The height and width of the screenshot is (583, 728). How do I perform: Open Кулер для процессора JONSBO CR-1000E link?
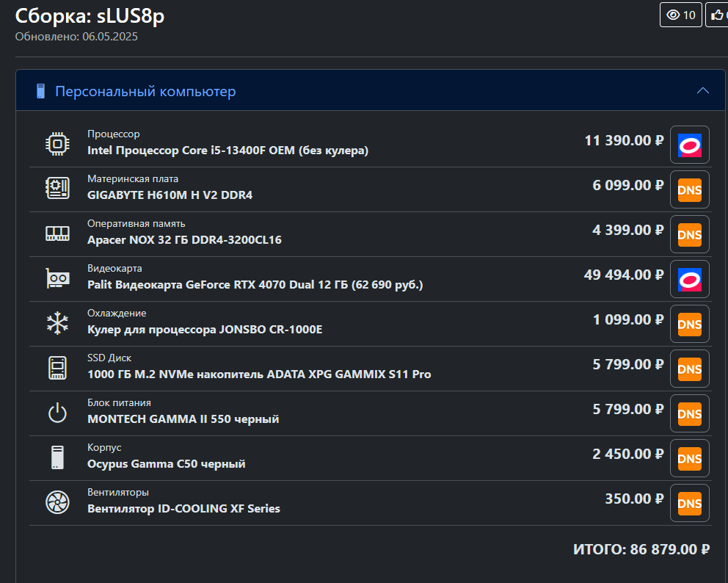click(205, 330)
